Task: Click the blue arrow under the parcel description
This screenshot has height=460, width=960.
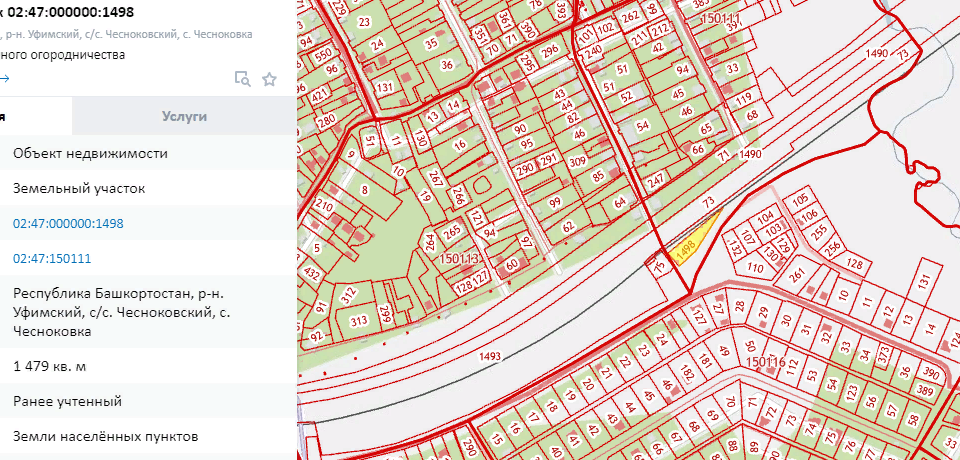Action: 5,79
